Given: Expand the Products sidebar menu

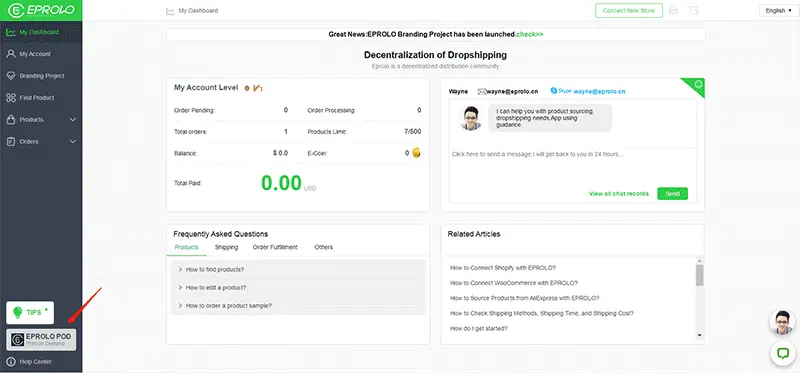Looking at the screenshot, I should (x=41, y=119).
